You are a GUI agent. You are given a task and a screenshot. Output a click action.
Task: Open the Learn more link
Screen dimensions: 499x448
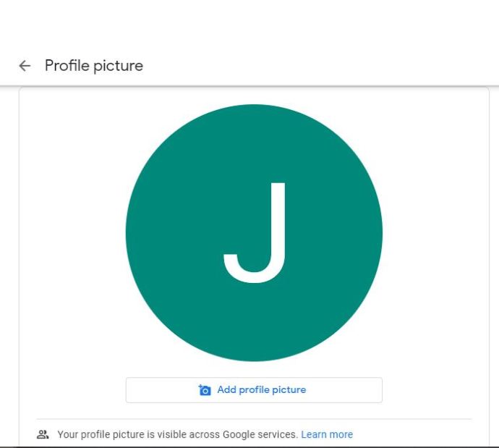[327, 434]
